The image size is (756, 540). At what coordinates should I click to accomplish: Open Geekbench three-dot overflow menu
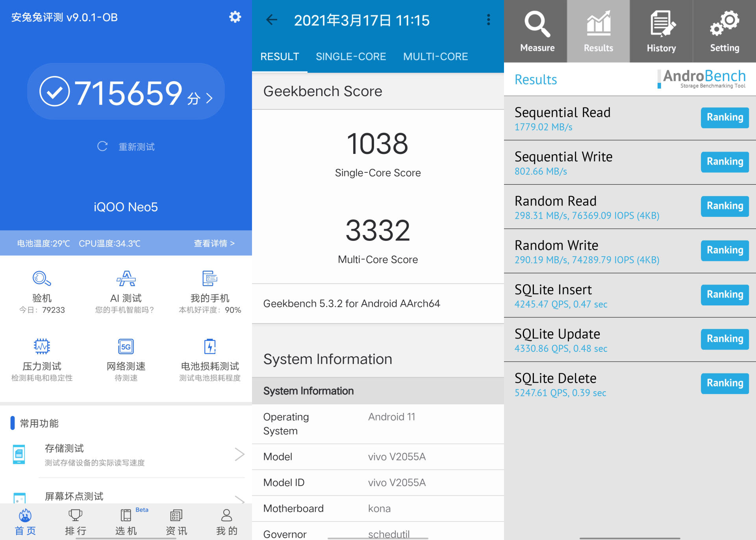coord(488,20)
